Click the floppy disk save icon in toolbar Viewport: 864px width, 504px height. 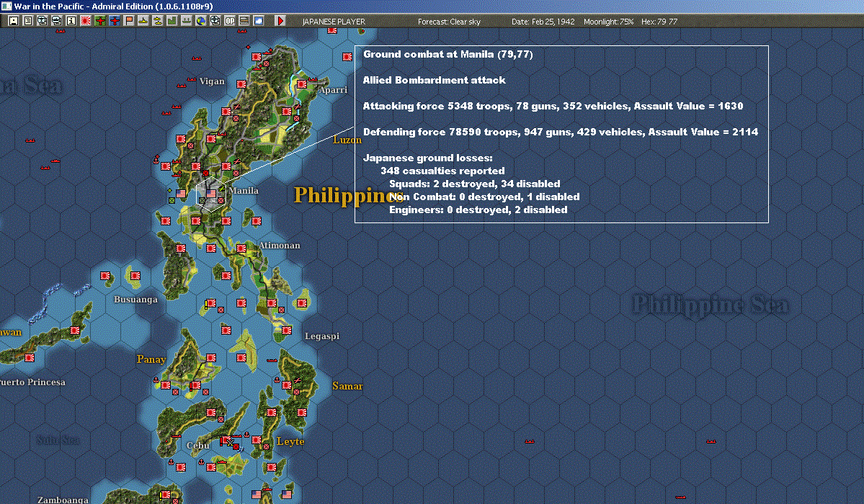[14, 20]
